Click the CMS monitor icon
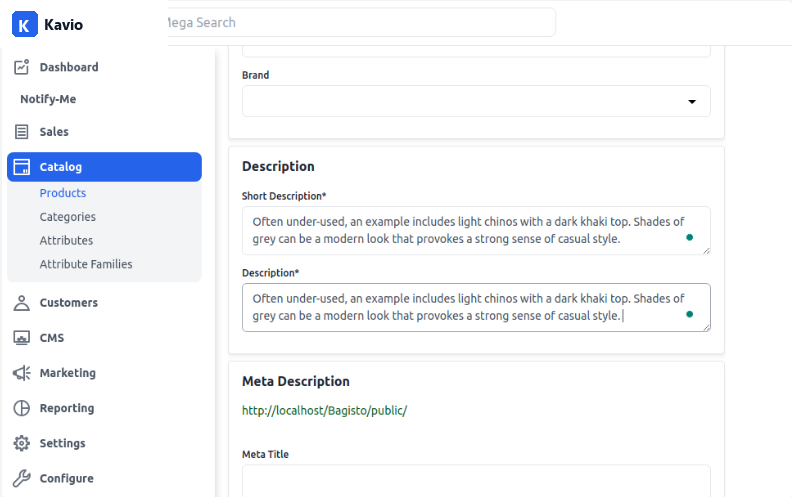 click(21, 338)
